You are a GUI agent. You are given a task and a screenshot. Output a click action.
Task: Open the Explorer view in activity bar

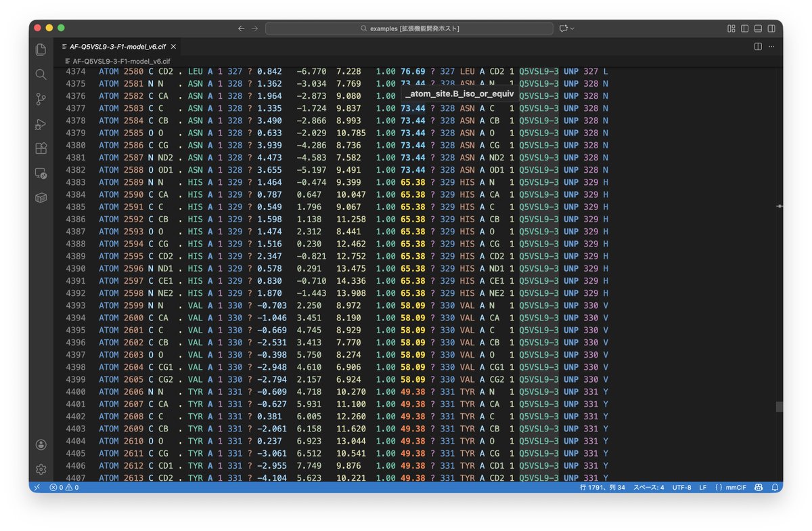[41, 49]
